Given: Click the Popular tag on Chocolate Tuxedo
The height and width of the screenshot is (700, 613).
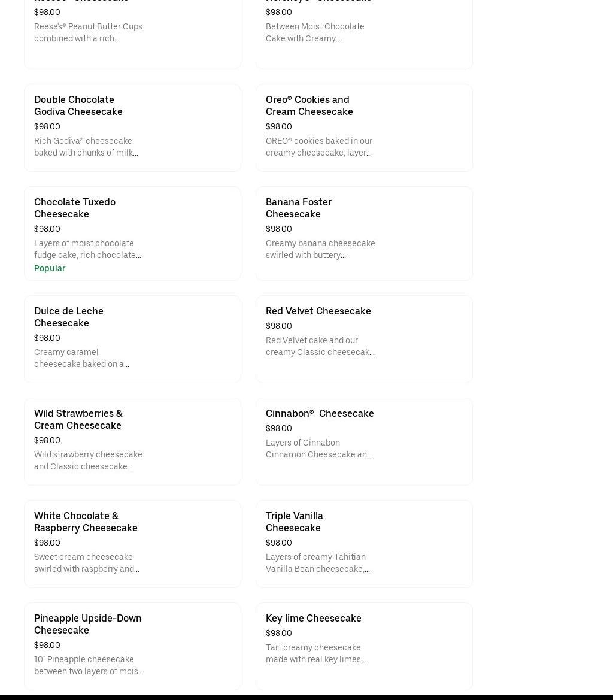Looking at the screenshot, I should click(x=50, y=269).
